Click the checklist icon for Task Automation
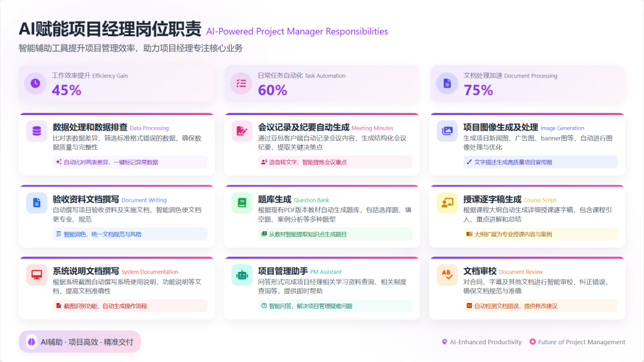644x362 pixels. [x=241, y=83]
